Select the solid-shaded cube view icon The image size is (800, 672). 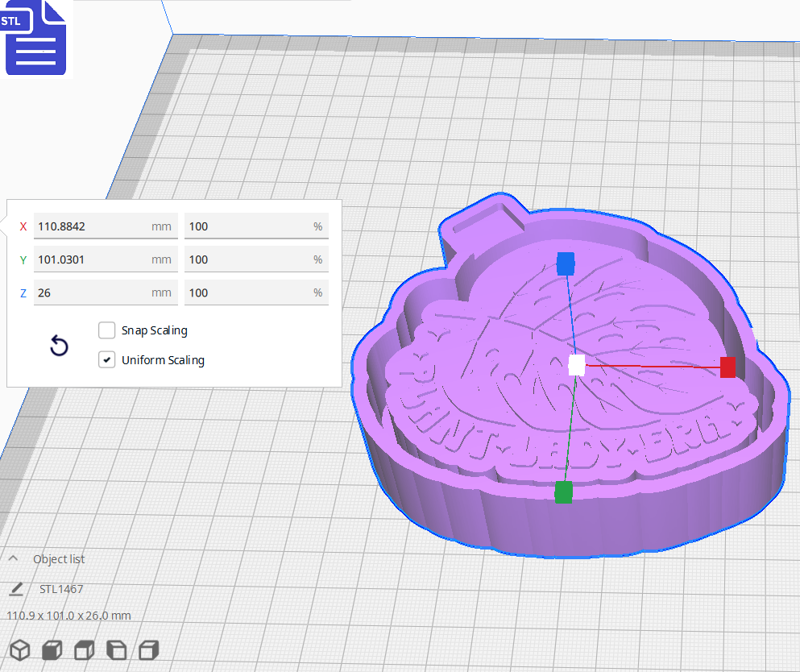pyautogui.click(x=52, y=649)
